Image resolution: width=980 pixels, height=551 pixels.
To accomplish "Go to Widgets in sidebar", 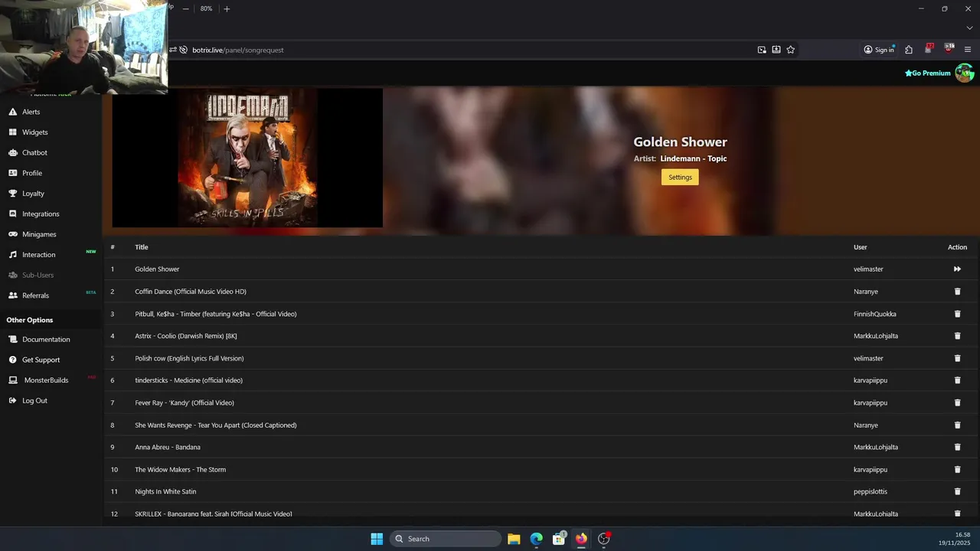I will (x=34, y=132).
